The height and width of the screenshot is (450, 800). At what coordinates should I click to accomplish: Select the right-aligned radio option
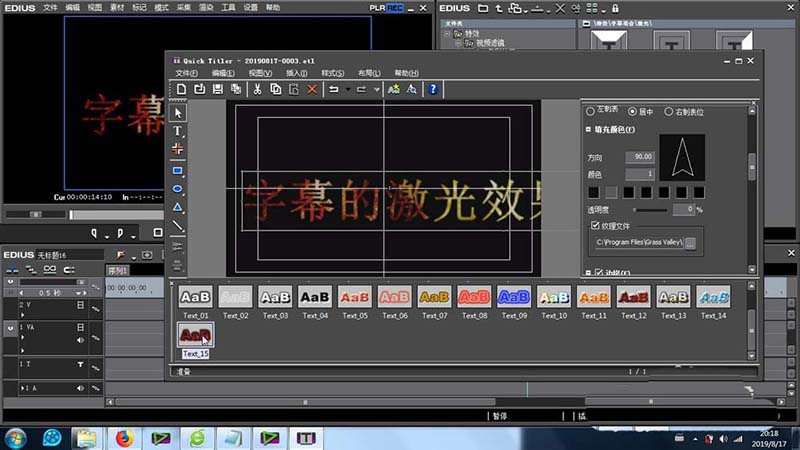pos(668,111)
